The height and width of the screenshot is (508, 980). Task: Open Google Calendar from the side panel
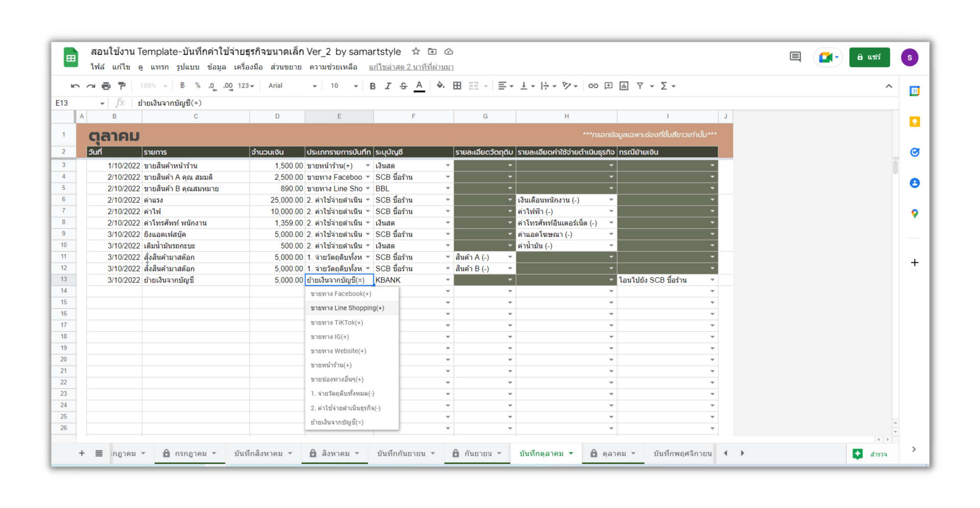coord(915,90)
